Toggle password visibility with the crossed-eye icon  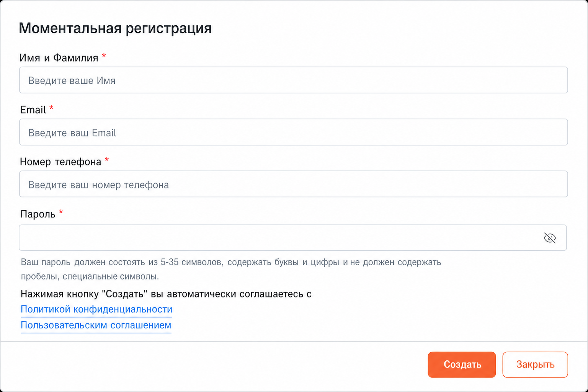tap(550, 238)
